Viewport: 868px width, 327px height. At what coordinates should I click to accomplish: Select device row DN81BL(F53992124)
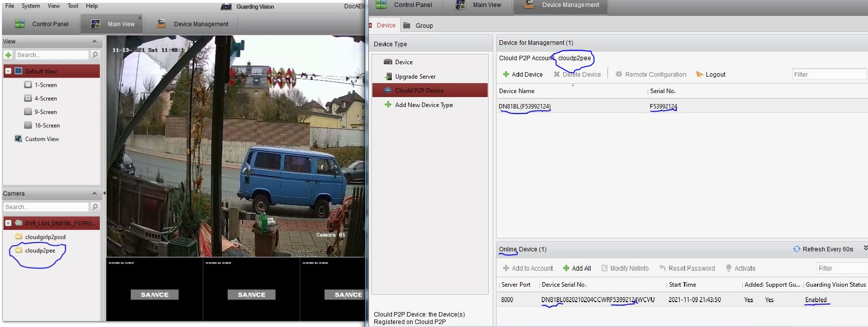[682, 106]
